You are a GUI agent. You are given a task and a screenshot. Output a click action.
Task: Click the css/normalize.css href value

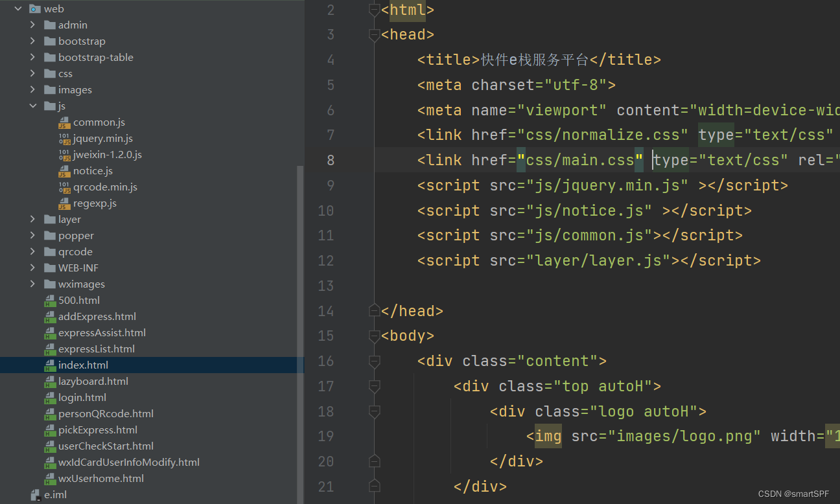tap(603, 135)
